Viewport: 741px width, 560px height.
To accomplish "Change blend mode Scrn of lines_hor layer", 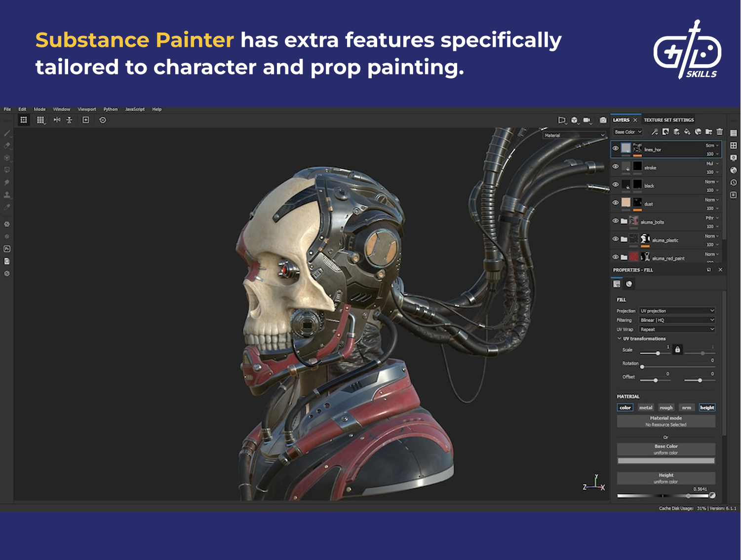I will pos(712,146).
